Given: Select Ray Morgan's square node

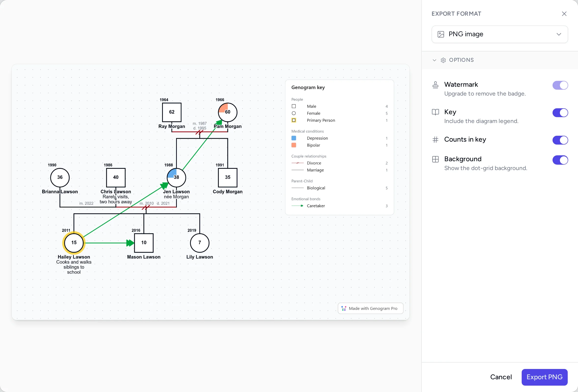Looking at the screenshot, I should [172, 112].
